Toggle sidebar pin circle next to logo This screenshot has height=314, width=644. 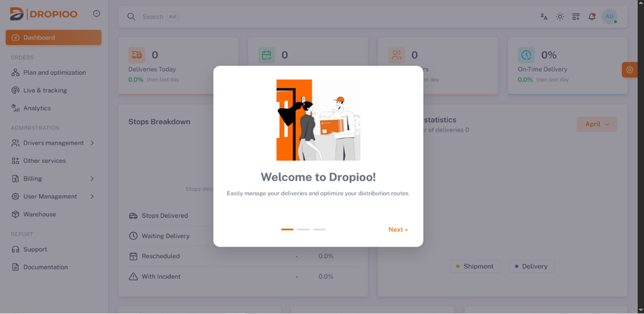click(x=96, y=14)
